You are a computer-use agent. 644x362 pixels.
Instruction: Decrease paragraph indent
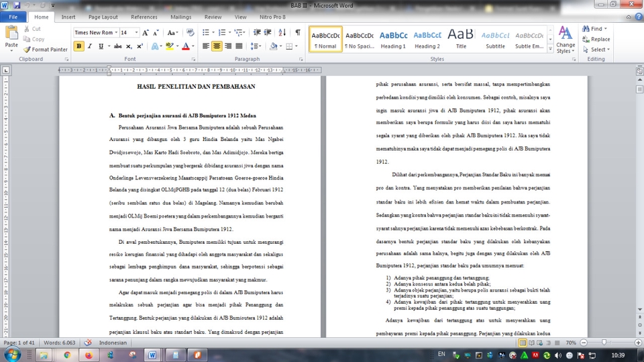[x=257, y=32]
